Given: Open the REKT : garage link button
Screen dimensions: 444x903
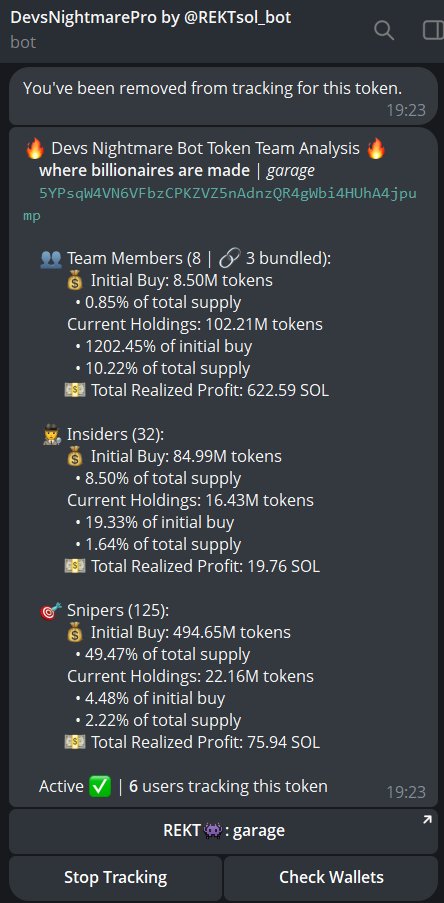Looking at the screenshot, I should click(x=223, y=831).
